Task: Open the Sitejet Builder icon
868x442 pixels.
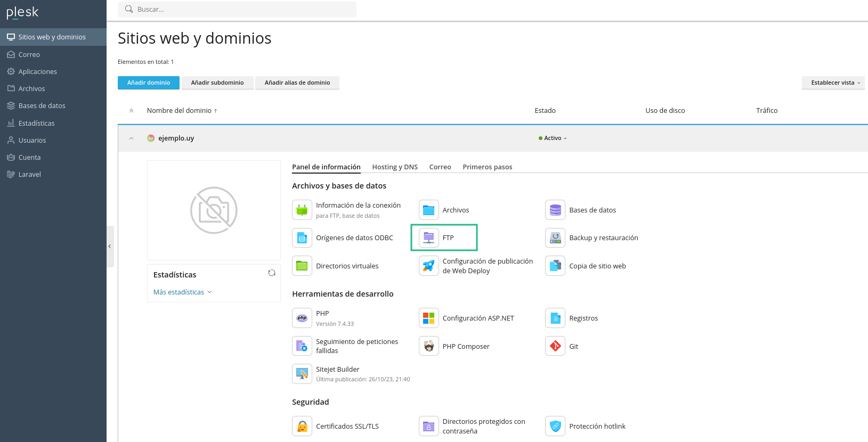Action: (302, 374)
